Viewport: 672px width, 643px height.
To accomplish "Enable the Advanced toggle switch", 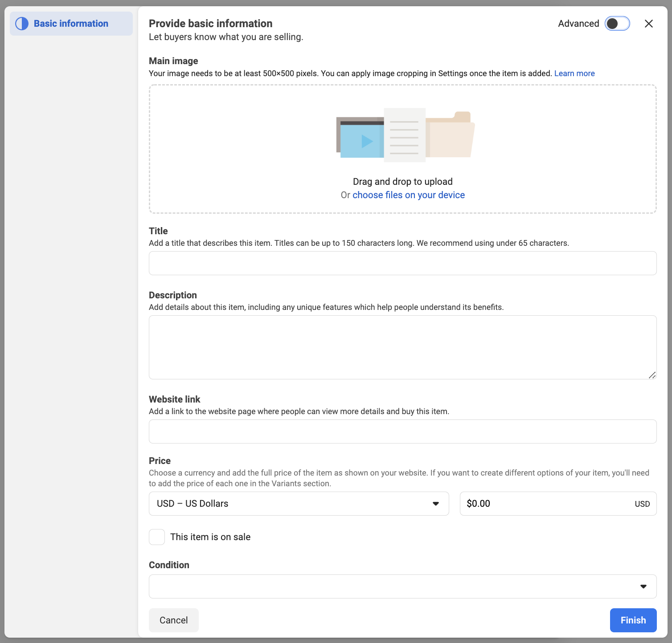I will 617,24.
